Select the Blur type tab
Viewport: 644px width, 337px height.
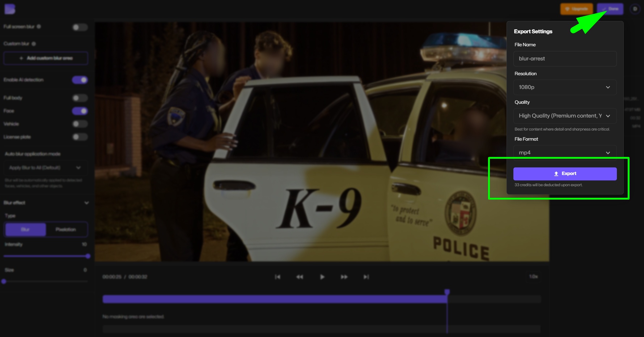coord(25,229)
